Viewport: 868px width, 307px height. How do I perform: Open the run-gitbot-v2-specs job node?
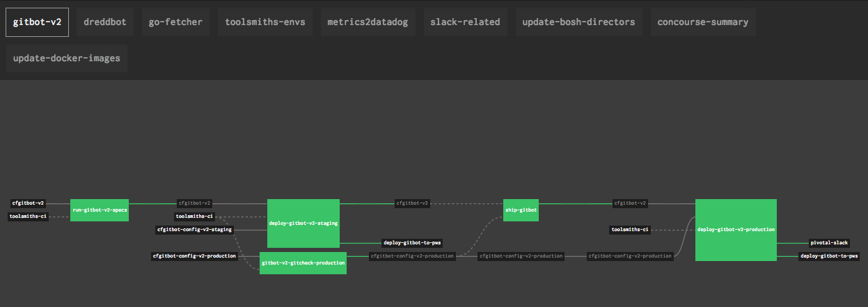point(100,210)
